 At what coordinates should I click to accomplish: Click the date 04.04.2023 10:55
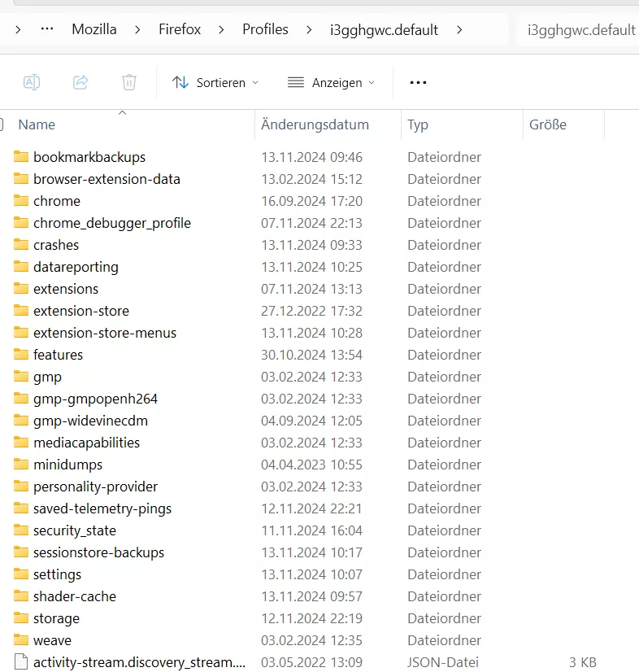[312, 465]
